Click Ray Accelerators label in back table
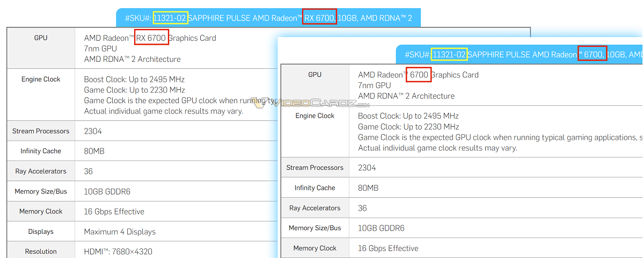 [41, 171]
